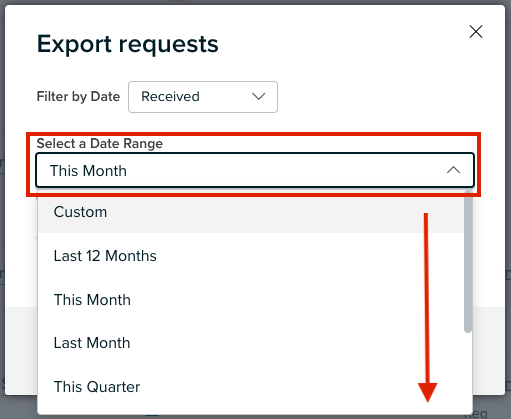The width and height of the screenshot is (511, 419).
Task: Choose the This Quarter option
Action: (x=251, y=387)
